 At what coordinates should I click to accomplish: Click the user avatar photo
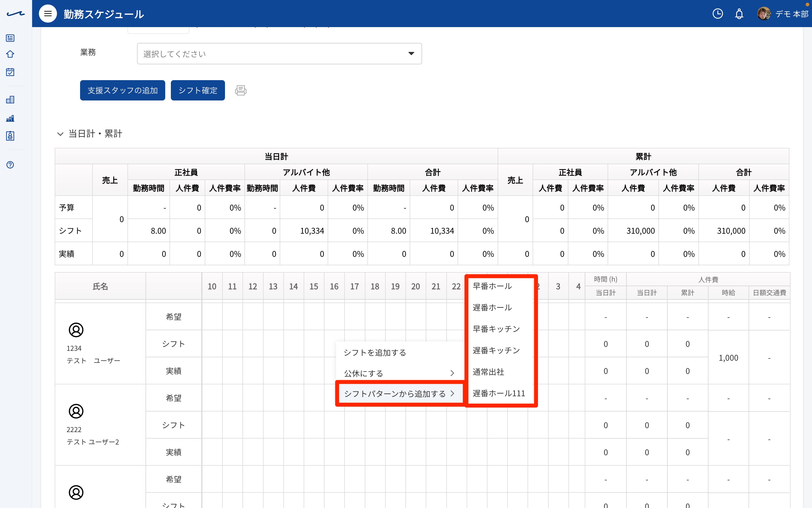point(764,14)
